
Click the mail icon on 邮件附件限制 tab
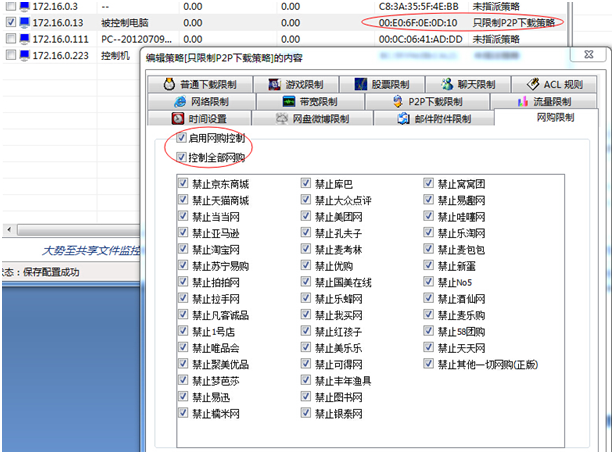click(403, 118)
